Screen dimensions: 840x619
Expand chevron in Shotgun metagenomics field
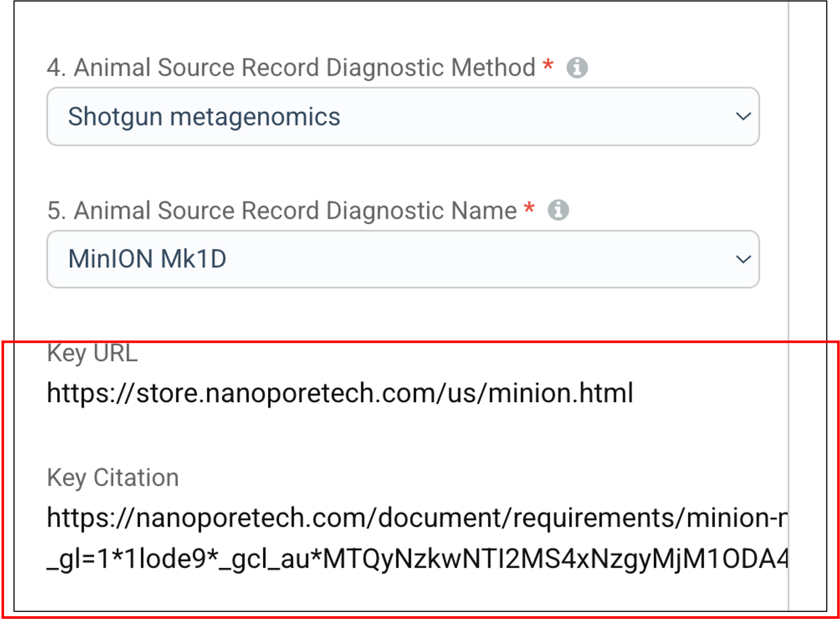743,116
